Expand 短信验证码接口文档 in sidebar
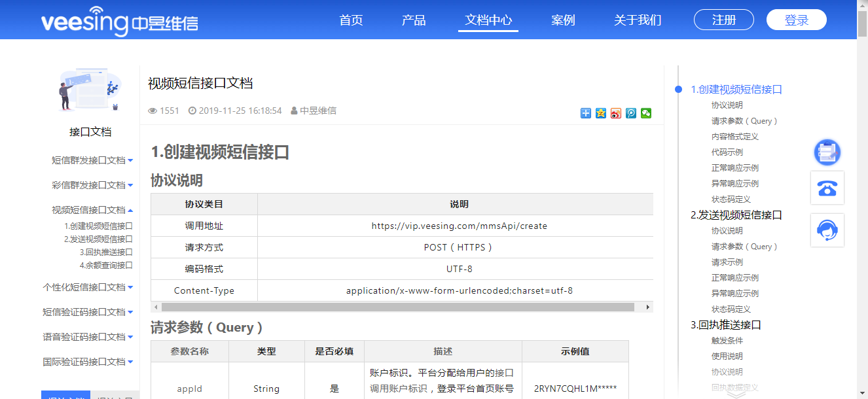This screenshot has width=868, height=399. 88,312
